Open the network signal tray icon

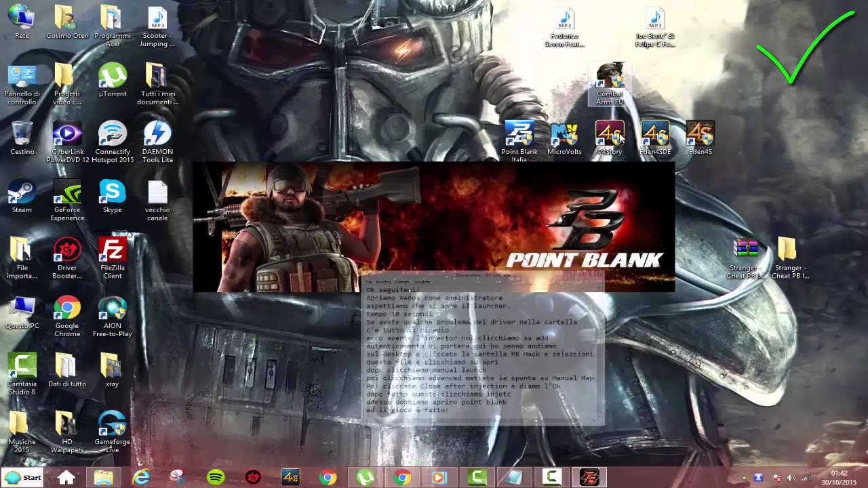pyautogui.click(x=804, y=478)
